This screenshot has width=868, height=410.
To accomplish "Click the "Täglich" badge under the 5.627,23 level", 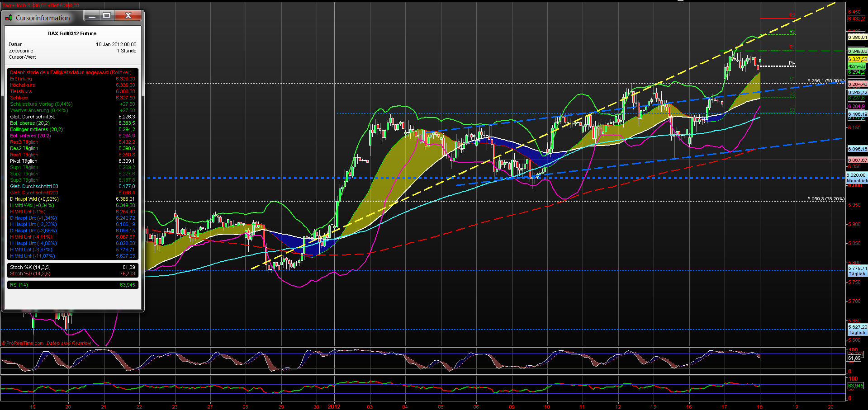I will 857,332.
